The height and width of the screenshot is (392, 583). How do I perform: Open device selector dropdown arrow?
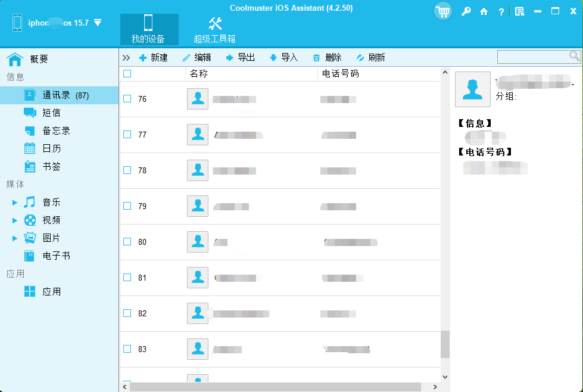98,23
